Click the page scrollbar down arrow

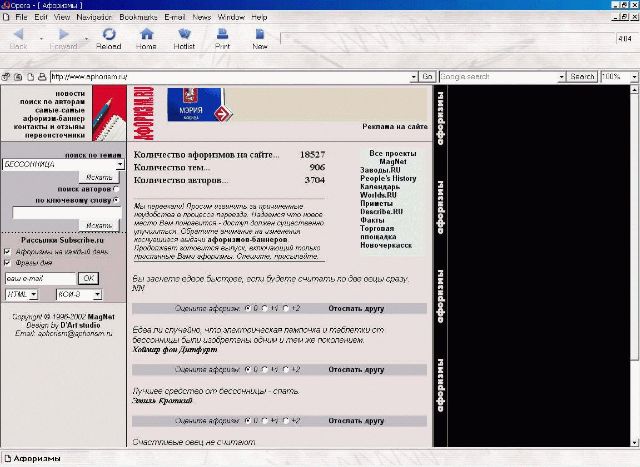[x=634, y=443]
